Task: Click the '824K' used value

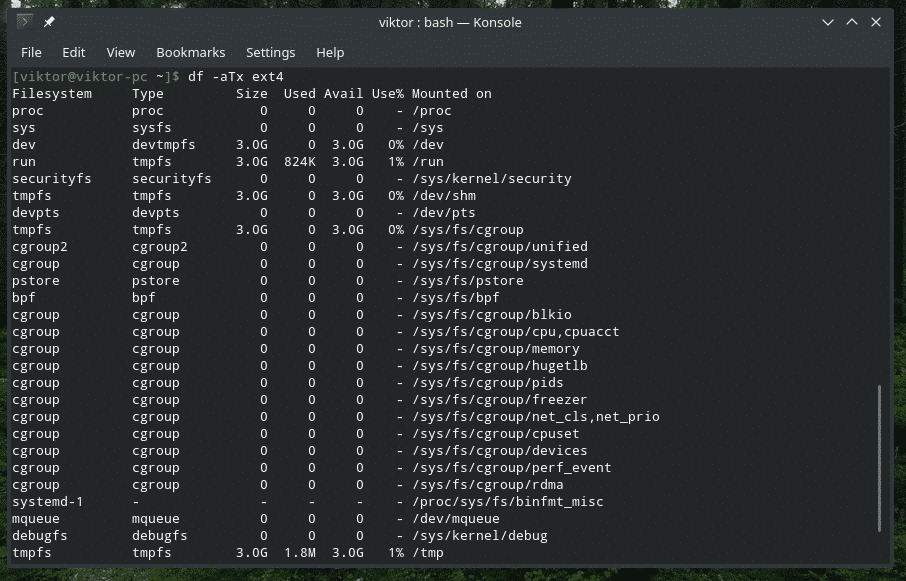Action: point(300,162)
